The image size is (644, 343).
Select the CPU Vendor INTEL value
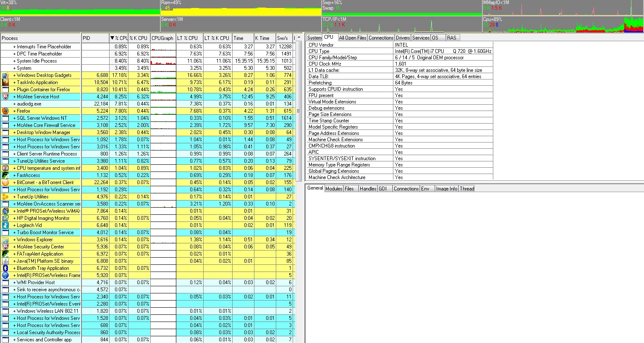pos(401,45)
